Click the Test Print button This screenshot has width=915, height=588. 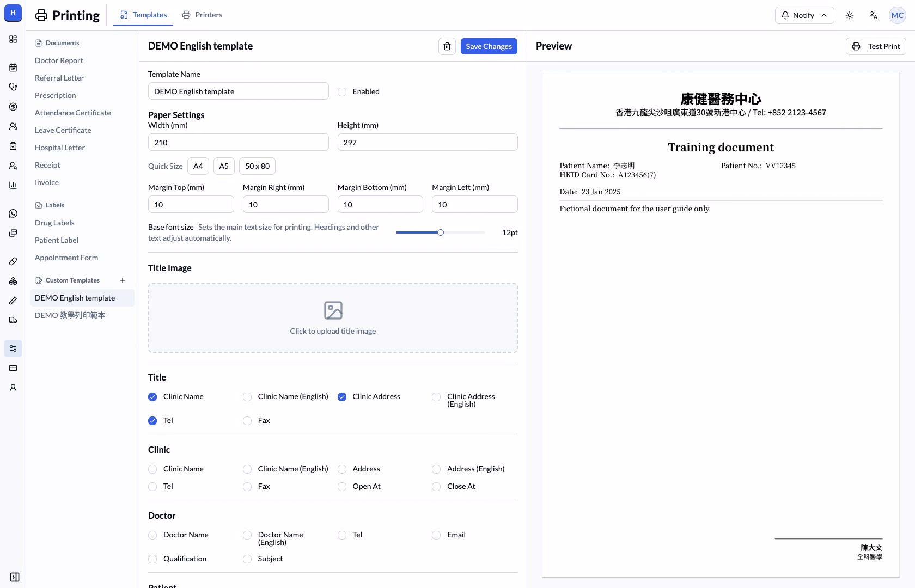click(876, 46)
